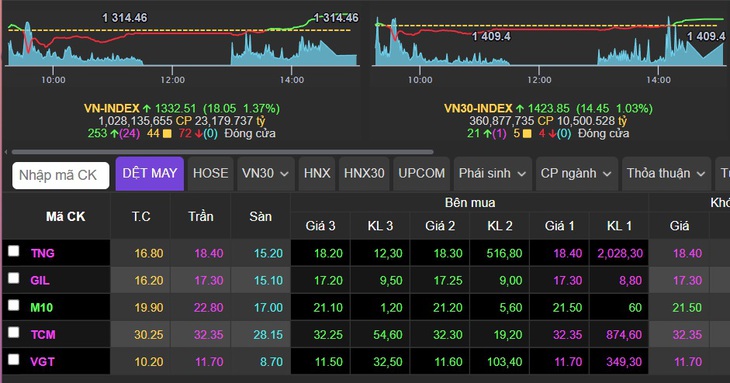This screenshot has width=730, height=383.
Task: Focus the Nhập mã CK search field
Action: point(61,175)
